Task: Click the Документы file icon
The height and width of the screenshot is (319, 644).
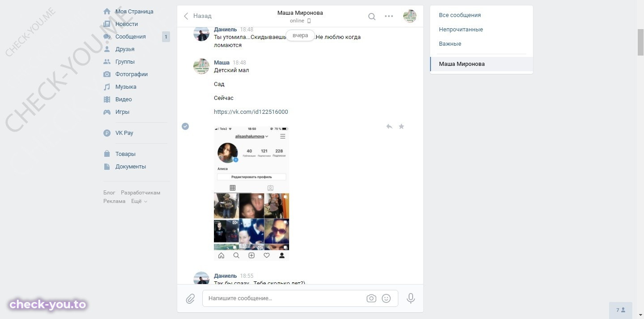Action: pyautogui.click(x=107, y=166)
